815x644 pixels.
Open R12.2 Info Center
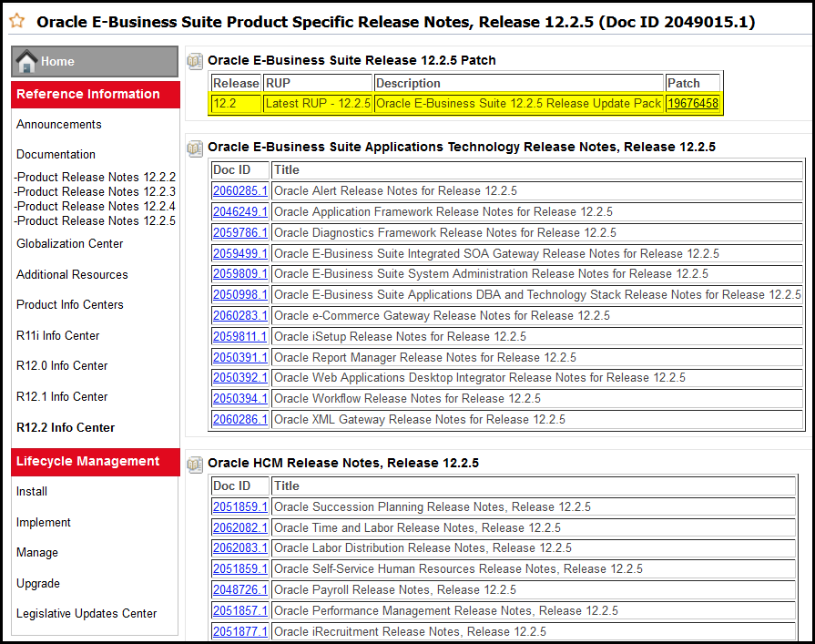click(x=66, y=427)
